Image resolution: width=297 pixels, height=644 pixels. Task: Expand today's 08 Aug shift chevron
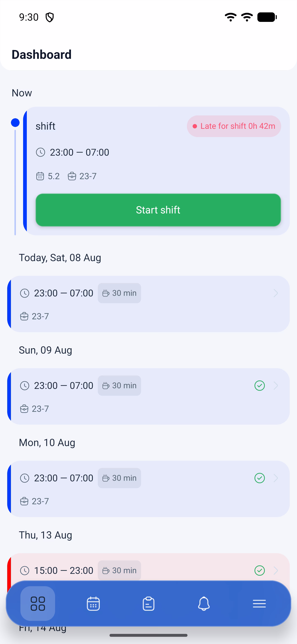[x=276, y=293]
